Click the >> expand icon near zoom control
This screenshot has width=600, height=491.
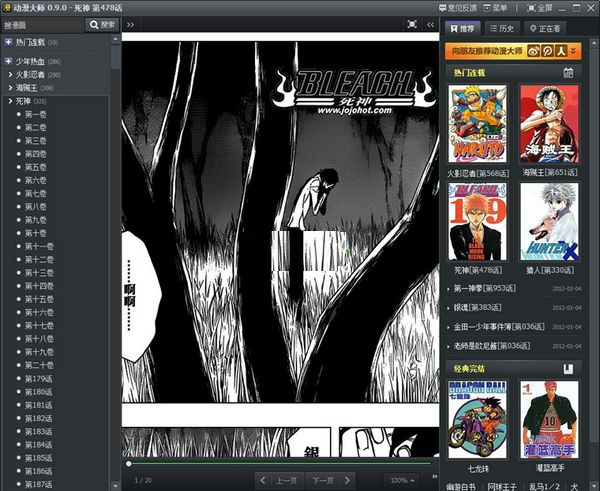pyautogui.click(x=434, y=476)
